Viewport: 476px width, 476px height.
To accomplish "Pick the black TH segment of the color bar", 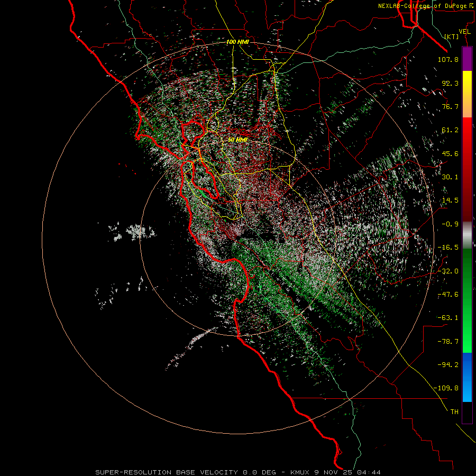I will pyautogui.click(x=467, y=413).
